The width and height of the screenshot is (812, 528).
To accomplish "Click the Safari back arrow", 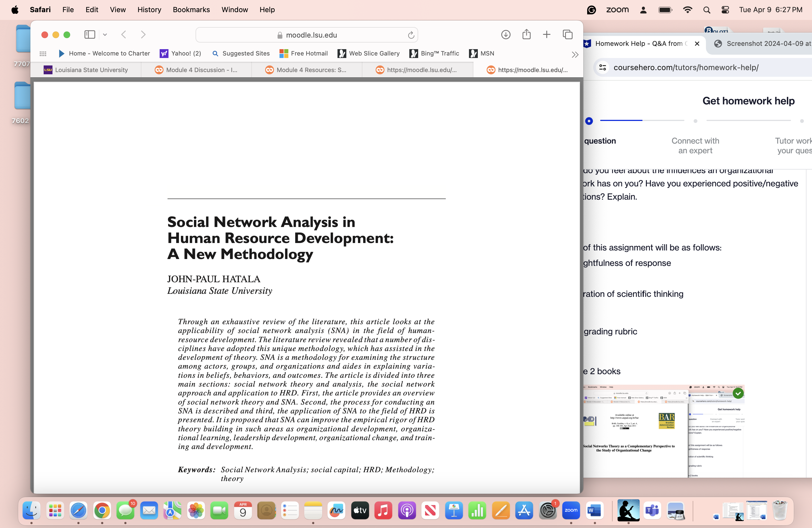I will coord(124,35).
